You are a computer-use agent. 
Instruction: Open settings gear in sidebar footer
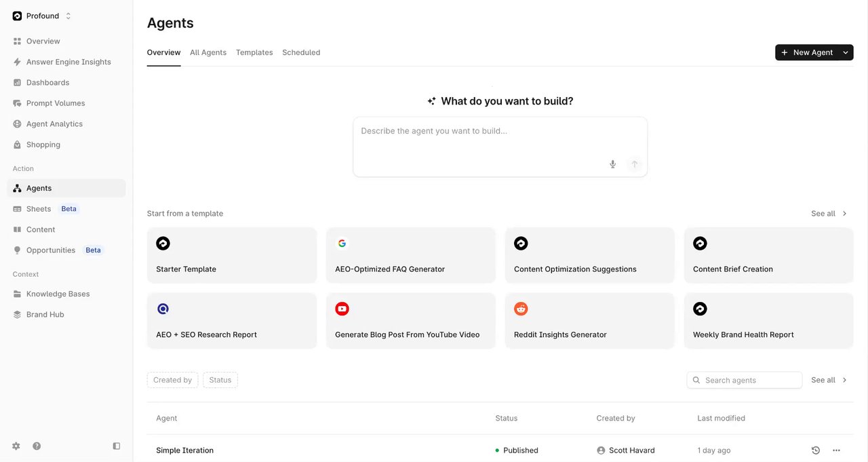(16, 446)
